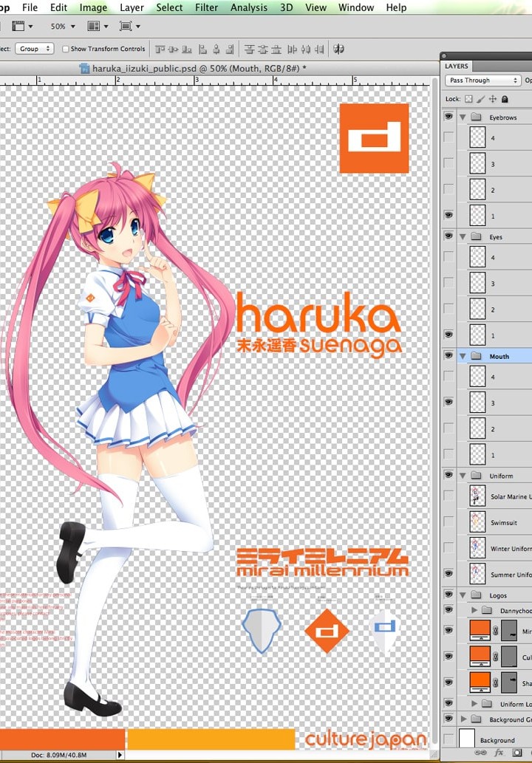Hide the Eyebrows group visibility eye
Screen dimensions: 532x763
tap(449, 117)
